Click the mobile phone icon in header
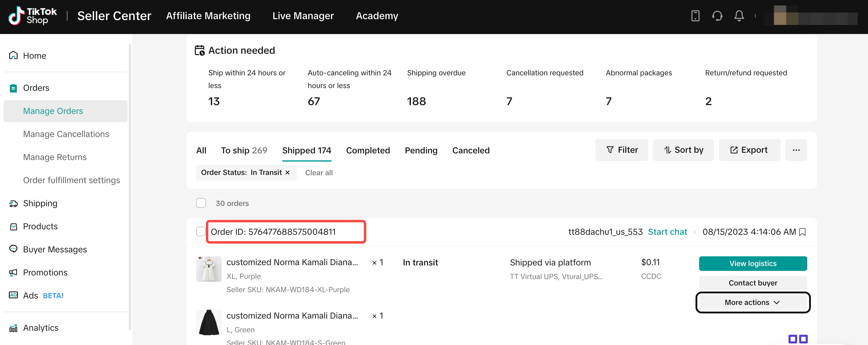Screen dimensions: 868x345 coord(695,16)
